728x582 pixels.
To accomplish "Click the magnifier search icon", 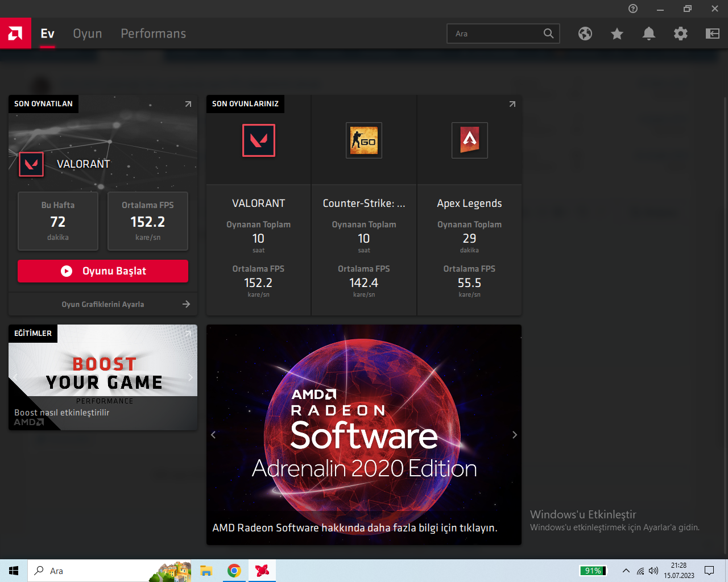I will point(548,34).
